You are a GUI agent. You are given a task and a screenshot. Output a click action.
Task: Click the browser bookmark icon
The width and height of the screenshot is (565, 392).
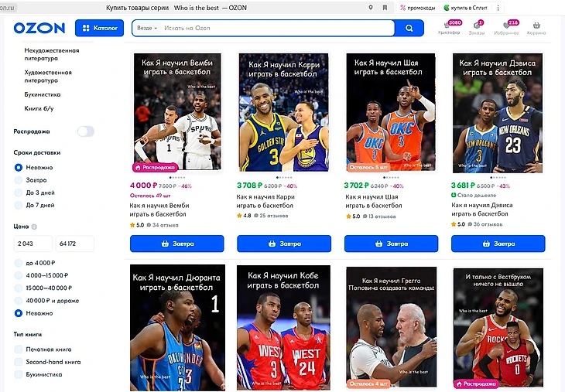coord(385,8)
